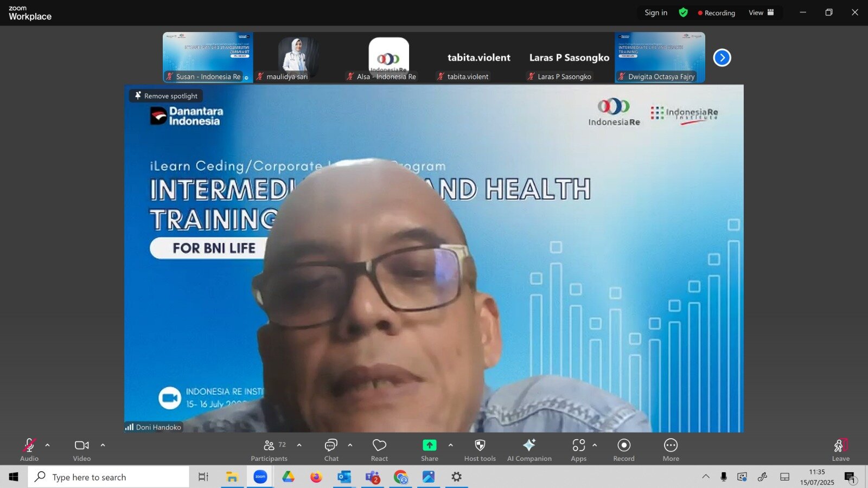Select Susan - Indonesia Re thumbnail

pos(208,57)
